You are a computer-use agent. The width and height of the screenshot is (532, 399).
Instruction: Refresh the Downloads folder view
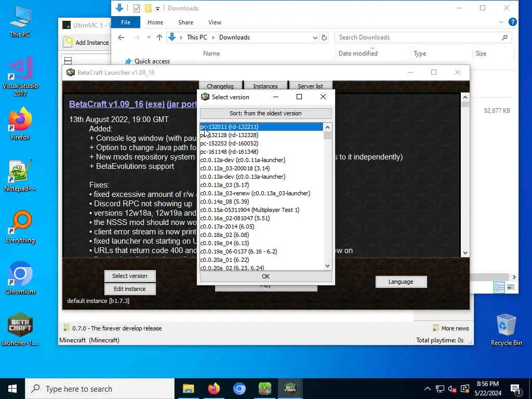tap(324, 37)
